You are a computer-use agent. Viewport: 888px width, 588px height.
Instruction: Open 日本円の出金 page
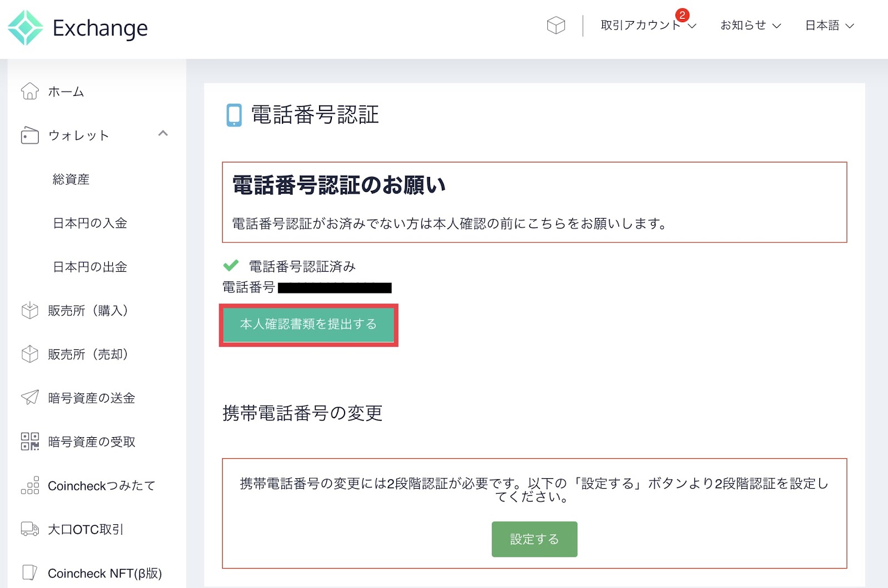[90, 267]
